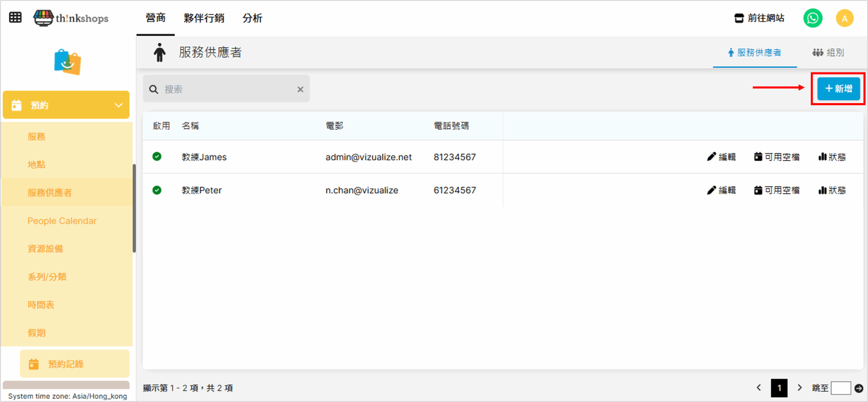Screen dimensions: 868x402
Task: Click go arrow beside 跳至 field
Action: (859, 388)
